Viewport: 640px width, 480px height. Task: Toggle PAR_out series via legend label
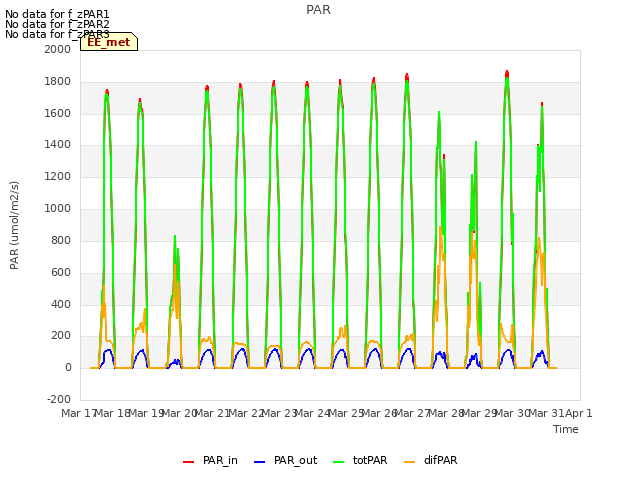[296, 460]
